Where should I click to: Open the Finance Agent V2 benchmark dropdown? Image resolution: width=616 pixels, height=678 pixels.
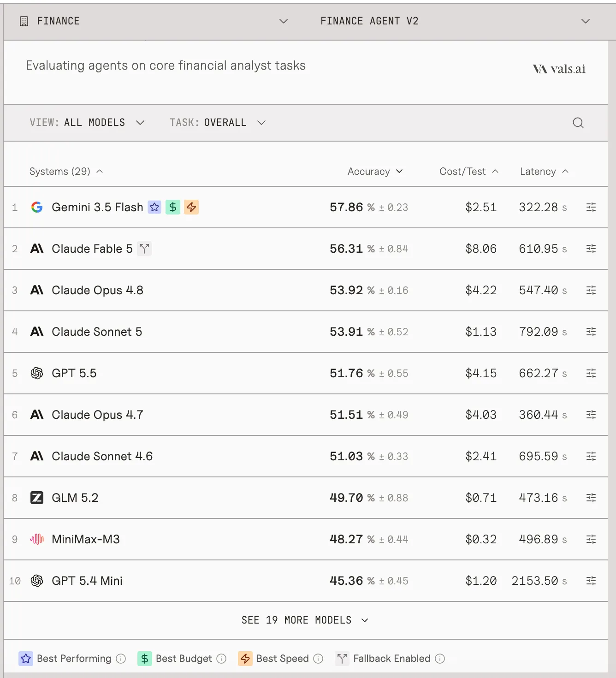tap(455, 21)
